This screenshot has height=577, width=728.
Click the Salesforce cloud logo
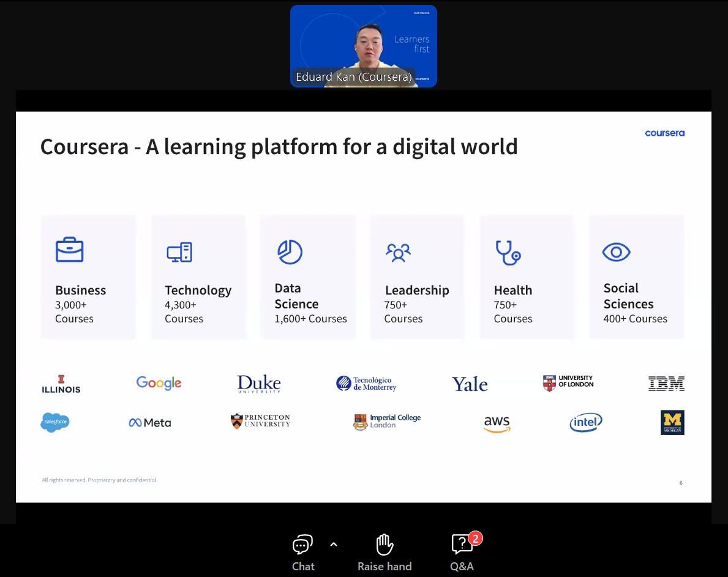coord(54,422)
